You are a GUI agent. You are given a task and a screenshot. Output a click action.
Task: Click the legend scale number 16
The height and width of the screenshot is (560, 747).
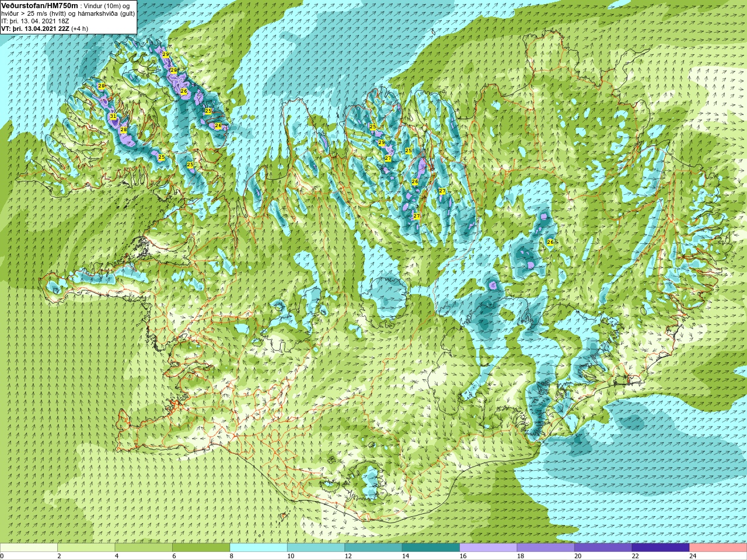pos(463,556)
